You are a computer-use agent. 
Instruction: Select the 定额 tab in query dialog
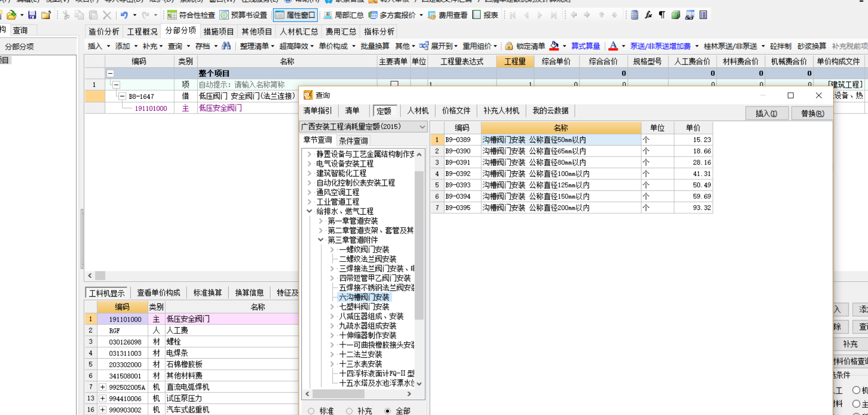384,111
